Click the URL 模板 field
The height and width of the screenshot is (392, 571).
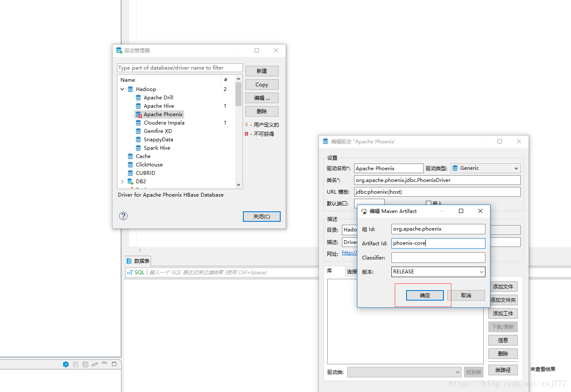pyautogui.click(x=437, y=192)
